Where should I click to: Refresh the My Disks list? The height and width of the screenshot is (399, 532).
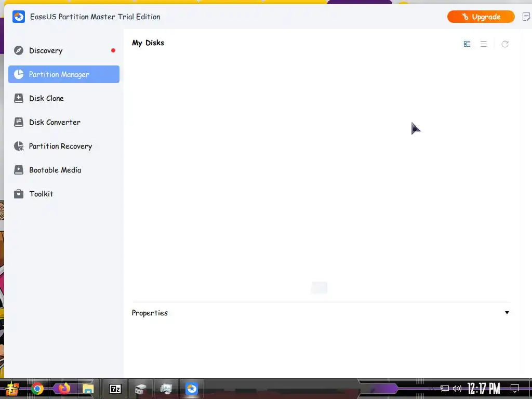[x=505, y=44]
